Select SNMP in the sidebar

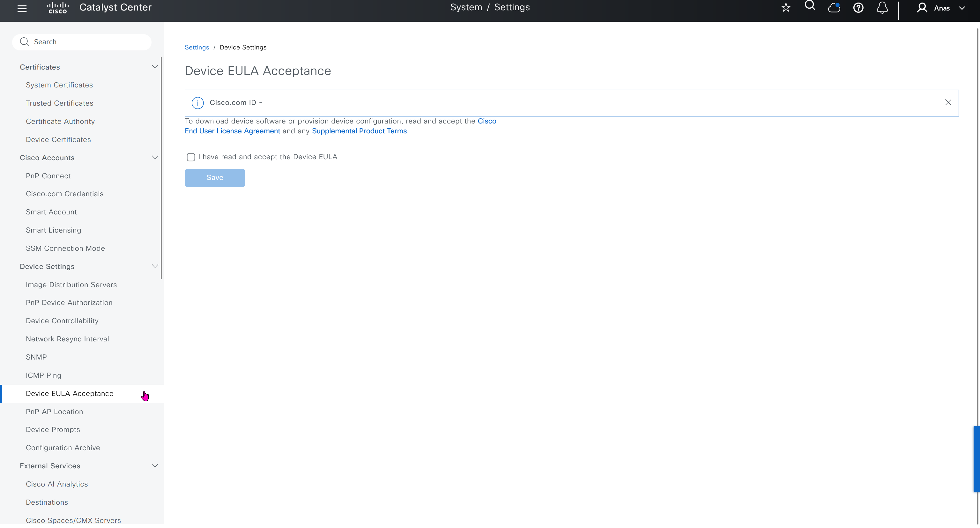point(36,357)
